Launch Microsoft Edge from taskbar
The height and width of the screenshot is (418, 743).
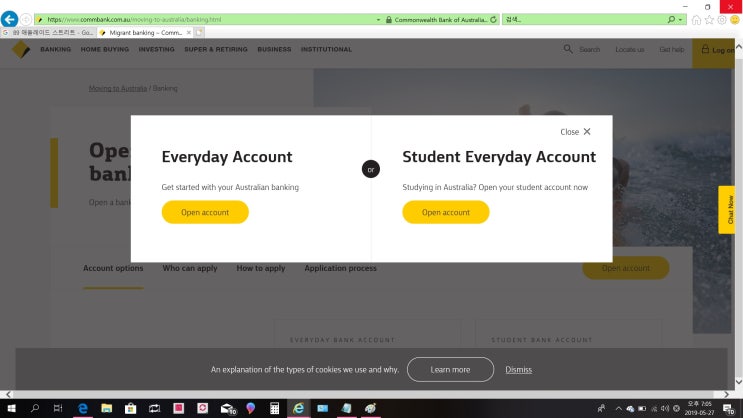[82, 409]
